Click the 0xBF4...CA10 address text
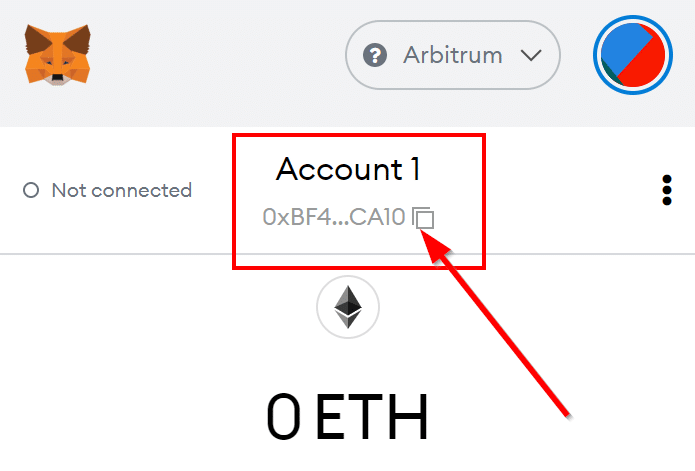The height and width of the screenshot is (471, 695). tap(334, 217)
